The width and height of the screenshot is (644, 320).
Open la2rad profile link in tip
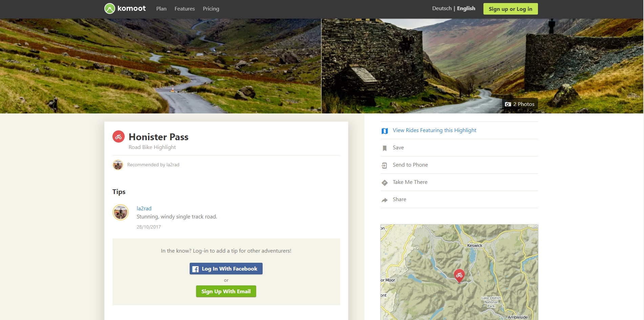144,208
